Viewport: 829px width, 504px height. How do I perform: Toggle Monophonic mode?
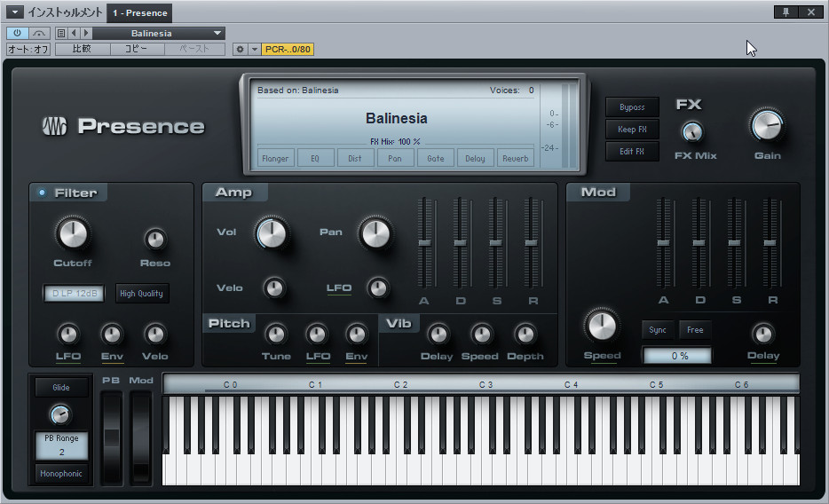[61, 473]
